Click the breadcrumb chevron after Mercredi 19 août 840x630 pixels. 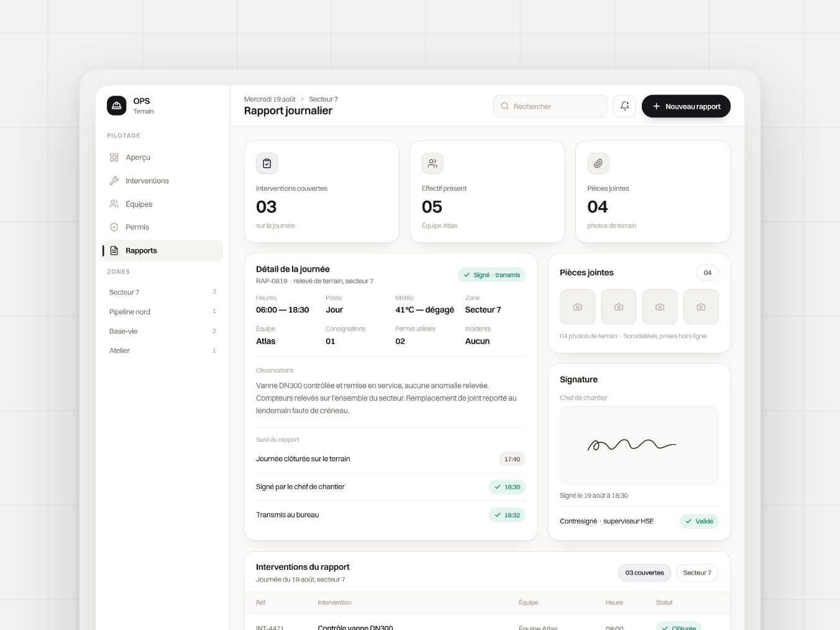(x=303, y=99)
